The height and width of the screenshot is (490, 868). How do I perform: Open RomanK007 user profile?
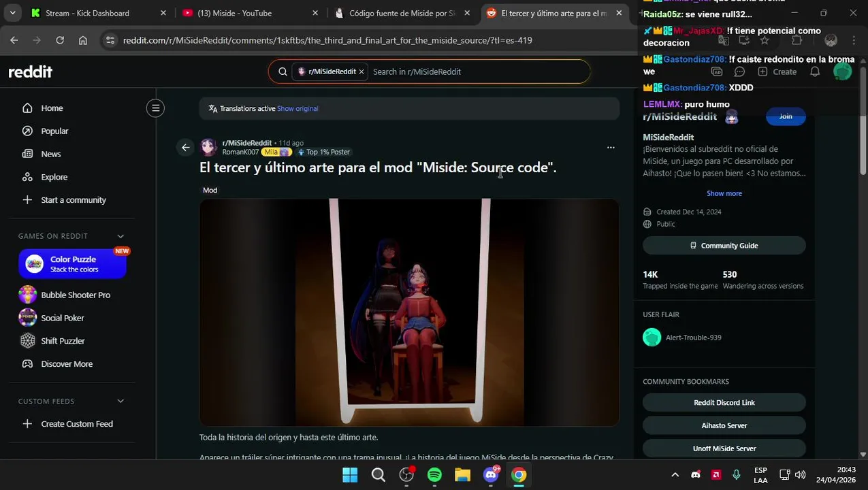point(240,152)
